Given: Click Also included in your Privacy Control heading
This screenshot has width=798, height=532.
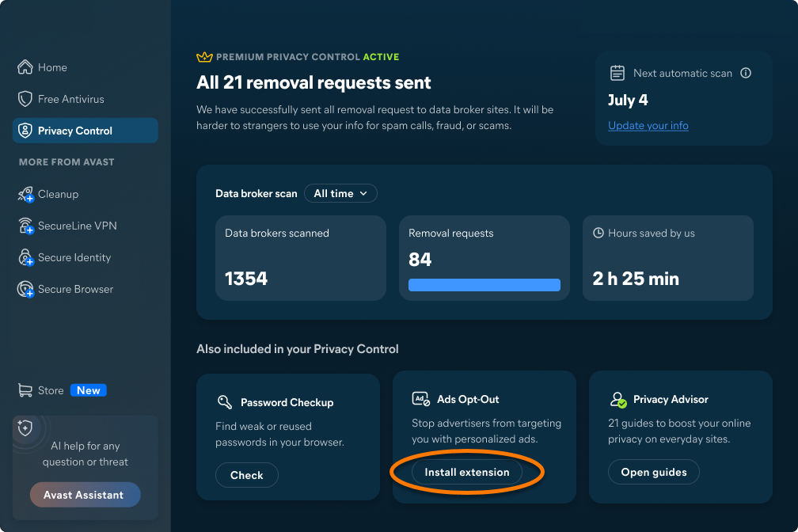Looking at the screenshot, I should [x=297, y=348].
